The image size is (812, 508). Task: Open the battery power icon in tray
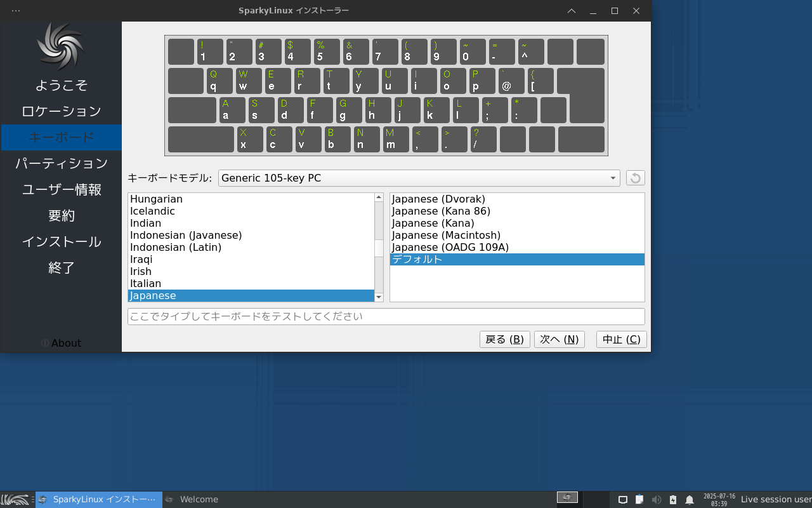tap(673, 500)
